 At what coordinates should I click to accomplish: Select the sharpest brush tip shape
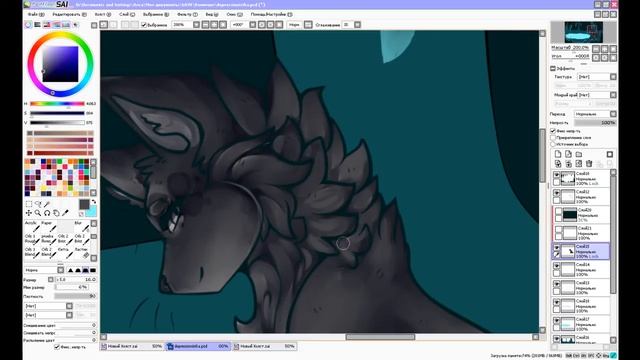(x=71, y=270)
